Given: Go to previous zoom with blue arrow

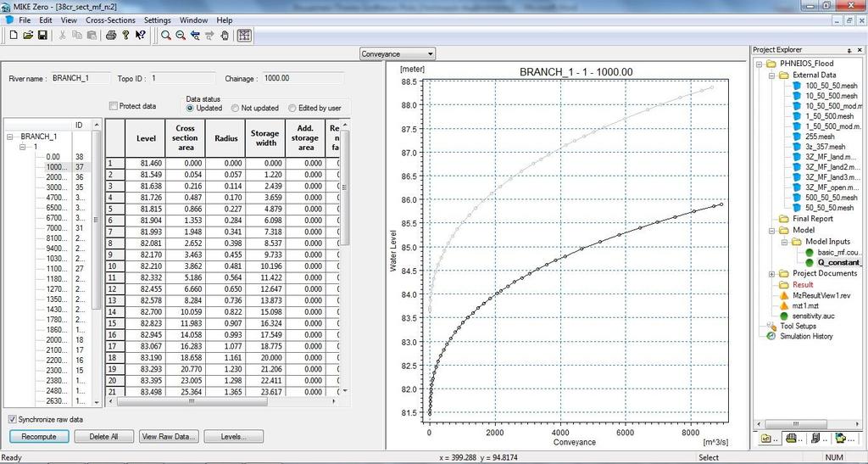Looking at the screenshot, I should pos(195,36).
